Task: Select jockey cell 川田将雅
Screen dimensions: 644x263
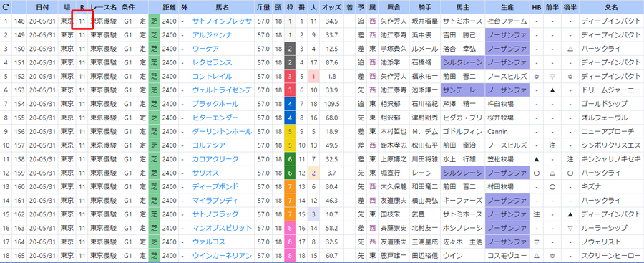Action: tap(424, 159)
